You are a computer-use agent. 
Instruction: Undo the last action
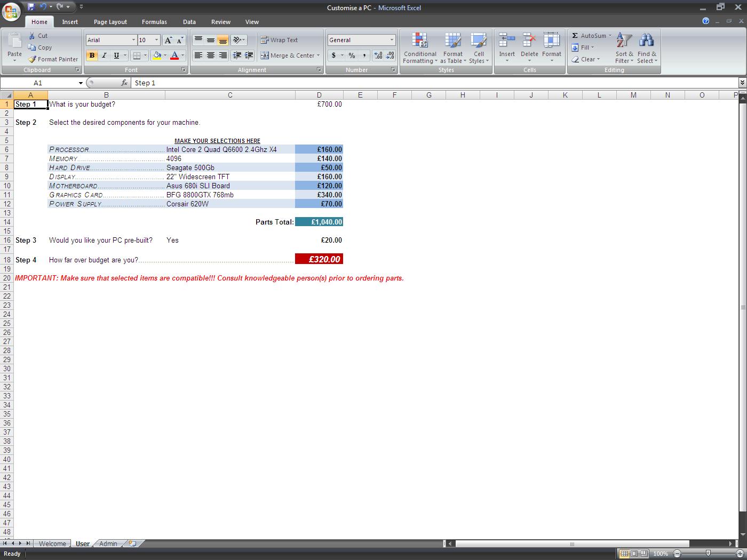click(43, 7)
